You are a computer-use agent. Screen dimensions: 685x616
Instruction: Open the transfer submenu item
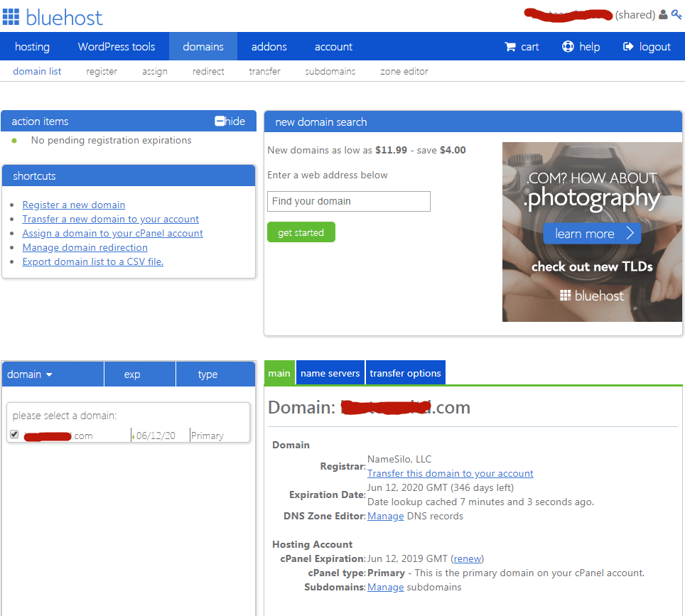pyautogui.click(x=265, y=71)
